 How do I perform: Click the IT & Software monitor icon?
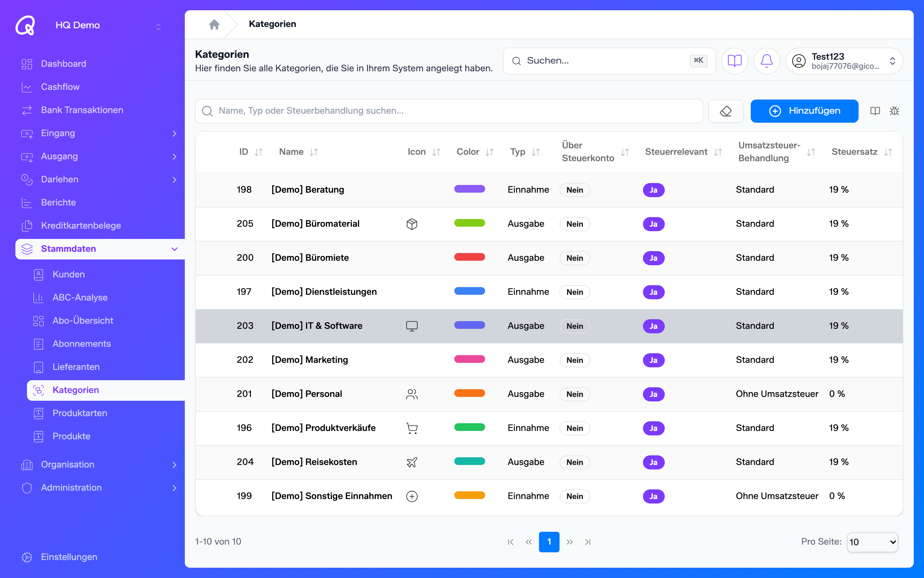coord(412,326)
